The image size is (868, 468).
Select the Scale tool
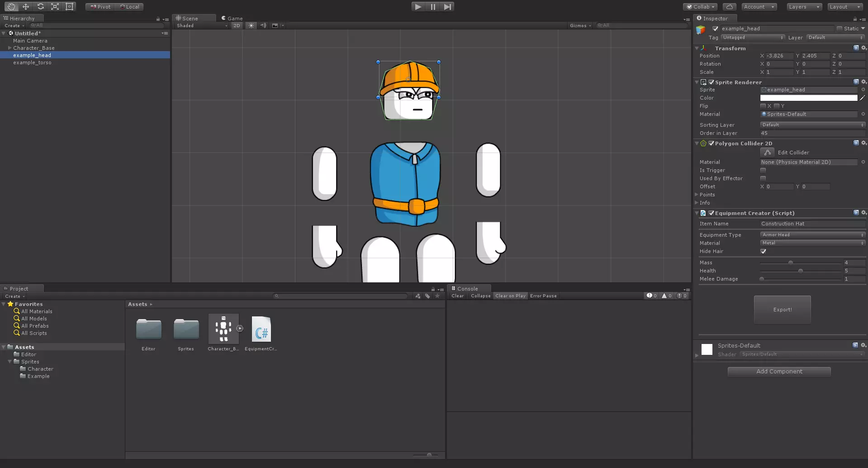(x=55, y=7)
